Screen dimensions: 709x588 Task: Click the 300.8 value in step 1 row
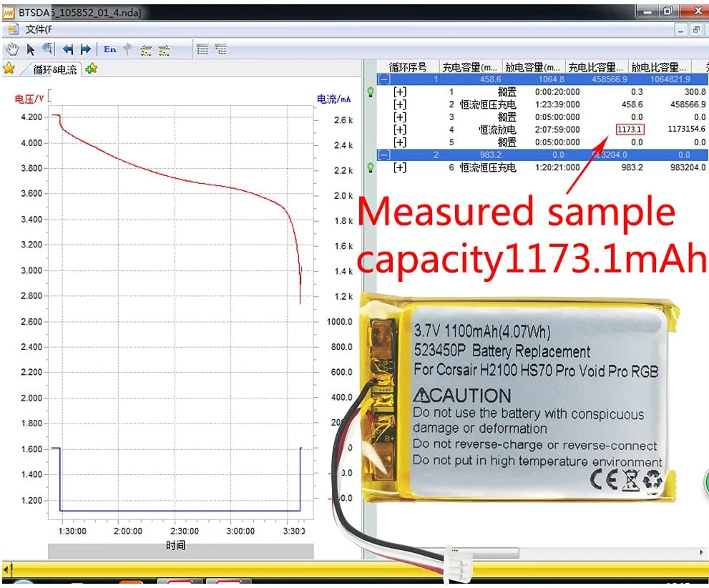[695, 92]
